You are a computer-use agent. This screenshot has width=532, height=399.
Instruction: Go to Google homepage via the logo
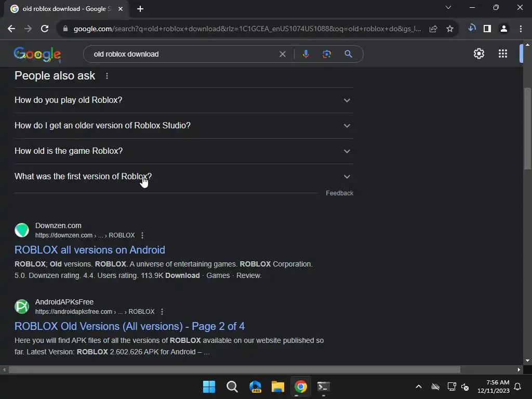click(37, 54)
